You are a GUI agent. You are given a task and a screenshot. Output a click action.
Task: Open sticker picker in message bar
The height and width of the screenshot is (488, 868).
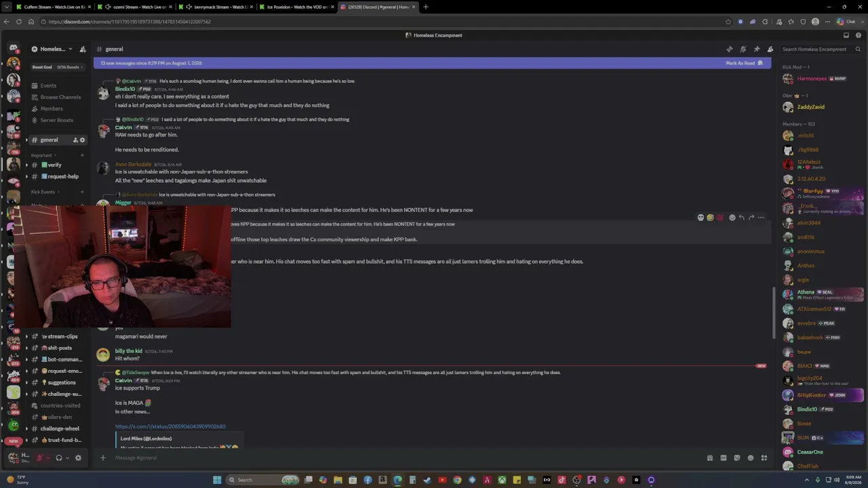pyautogui.click(x=737, y=457)
